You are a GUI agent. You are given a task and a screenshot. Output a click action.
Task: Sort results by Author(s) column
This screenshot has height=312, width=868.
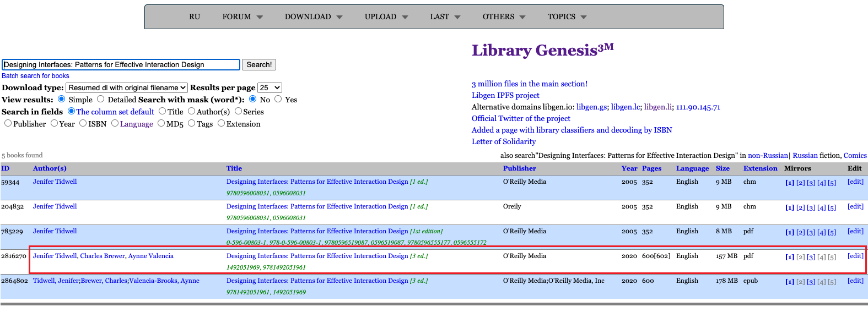click(50, 168)
